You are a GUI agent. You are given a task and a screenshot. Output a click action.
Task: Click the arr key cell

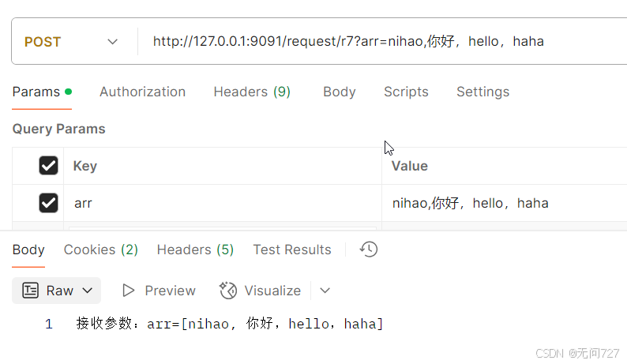coord(223,203)
